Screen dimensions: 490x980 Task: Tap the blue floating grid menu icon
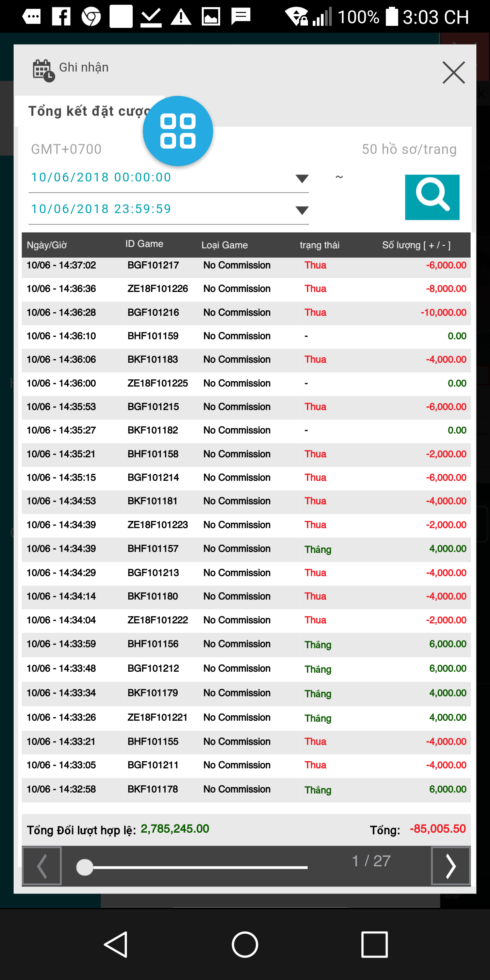coord(178,131)
